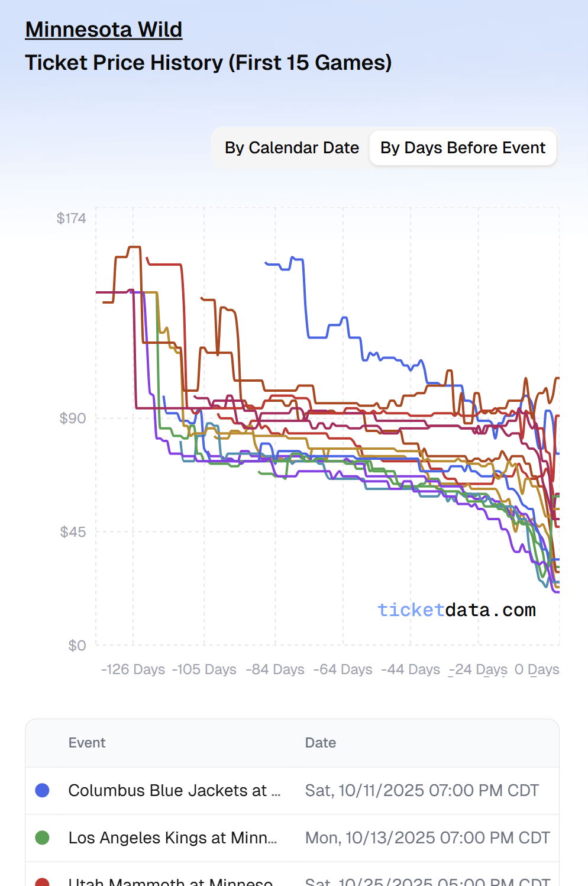Click the Date column header
588x886 pixels.
point(320,743)
